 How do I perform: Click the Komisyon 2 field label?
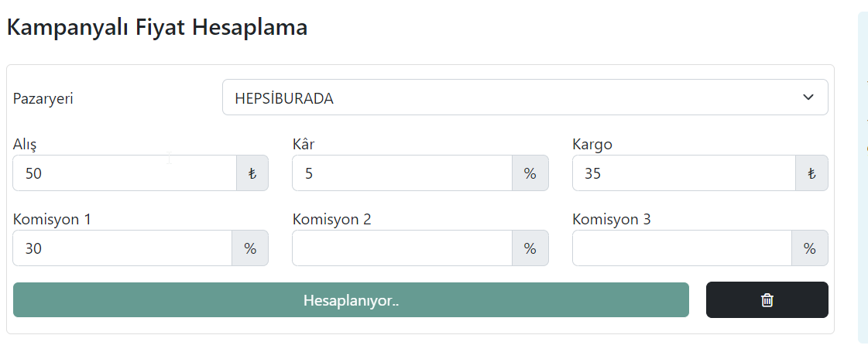331,219
